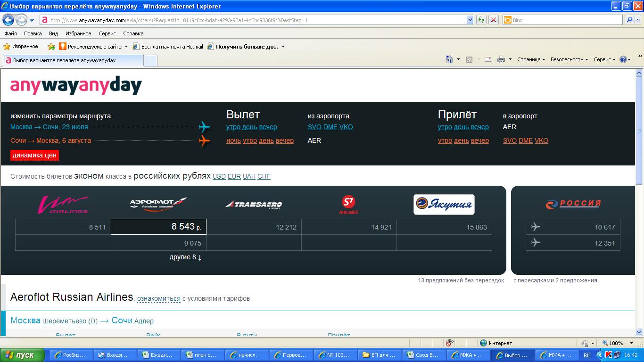Image resolution: width=644 pixels, height=362 pixels.
Task: Click the S7 Airlines logo
Action: coord(348,205)
